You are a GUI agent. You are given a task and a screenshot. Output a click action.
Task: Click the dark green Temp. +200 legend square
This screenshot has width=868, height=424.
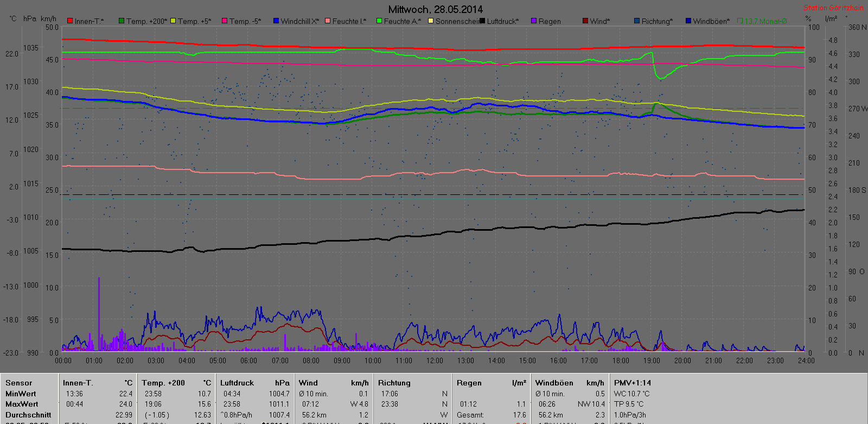point(122,21)
